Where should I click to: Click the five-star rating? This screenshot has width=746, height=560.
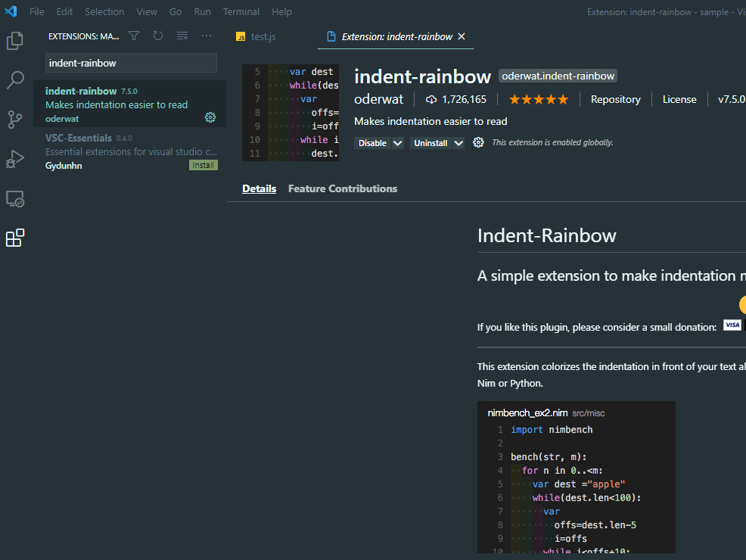click(x=539, y=99)
